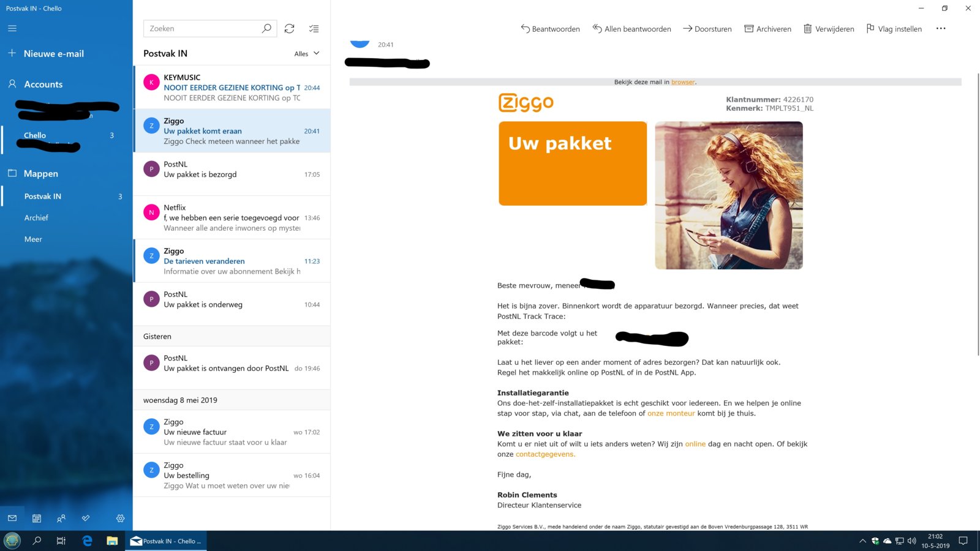Sync this view with refresh icon

290,28
